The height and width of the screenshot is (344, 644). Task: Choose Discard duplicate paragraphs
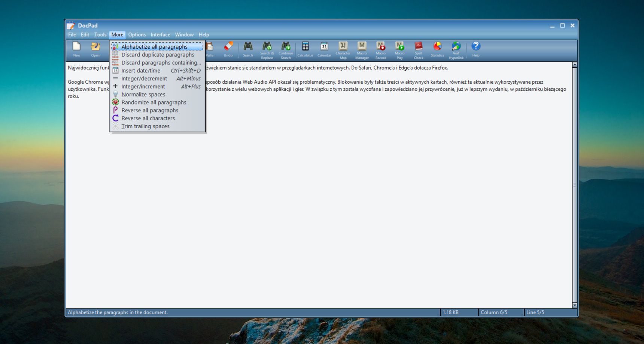(157, 55)
